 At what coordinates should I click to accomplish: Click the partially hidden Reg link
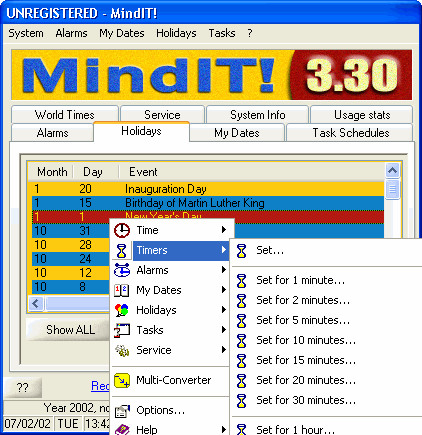coord(100,386)
